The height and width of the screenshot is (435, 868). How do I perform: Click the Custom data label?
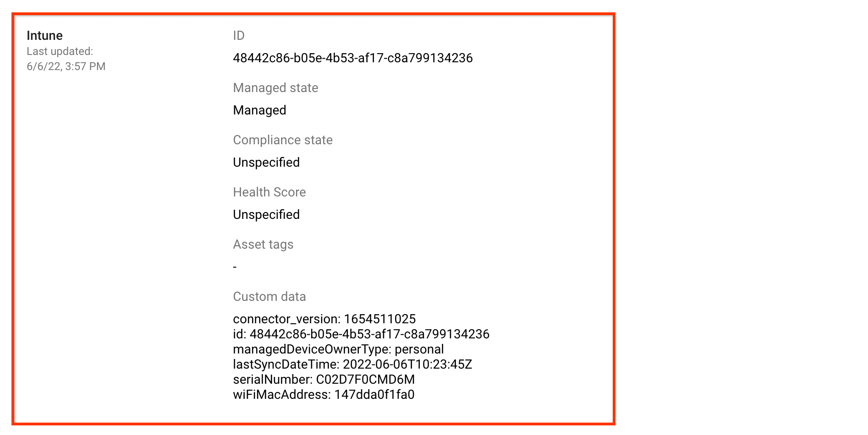tap(269, 297)
